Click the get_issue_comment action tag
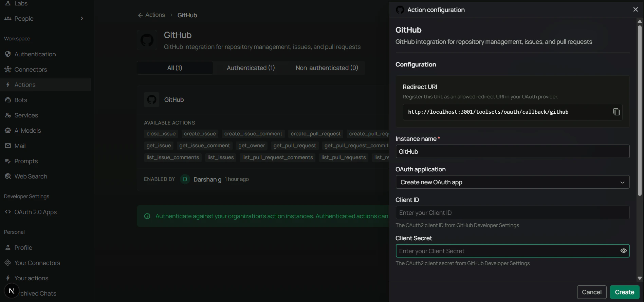The width and height of the screenshot is (644, 302). pyautogui.click(x=205, y=146)
